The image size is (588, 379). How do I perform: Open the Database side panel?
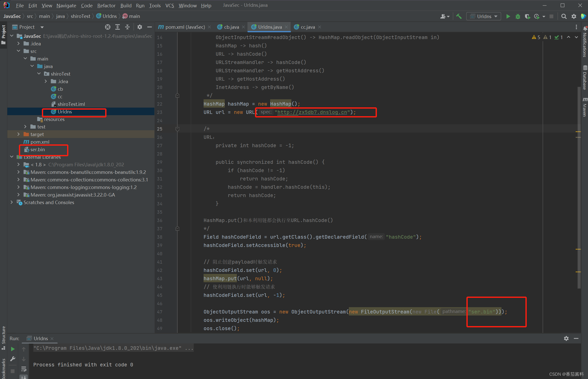coord(585,78)
